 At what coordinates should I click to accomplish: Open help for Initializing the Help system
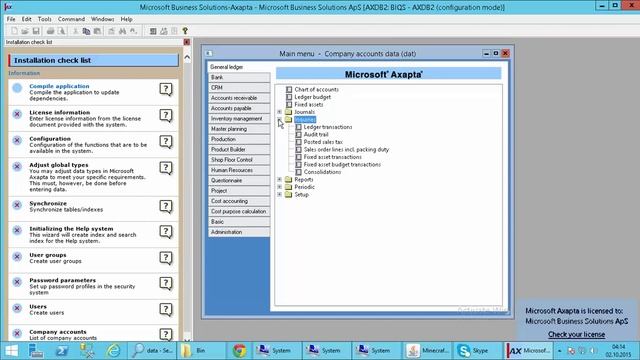(166, 232)
